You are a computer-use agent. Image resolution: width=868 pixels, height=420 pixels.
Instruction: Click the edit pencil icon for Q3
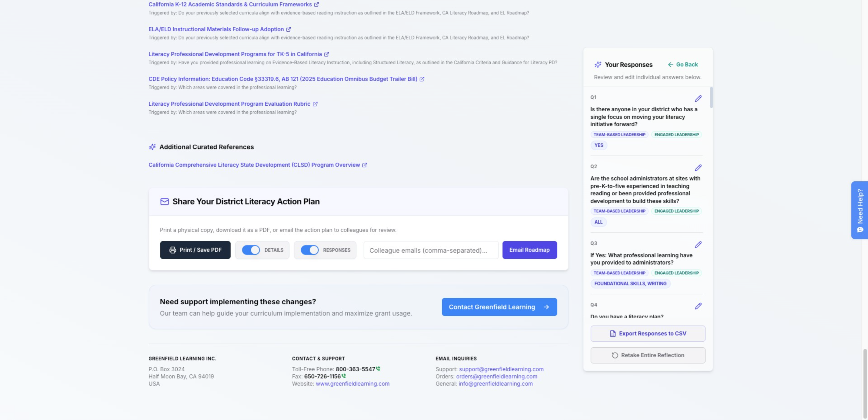[x=698, y=245]
